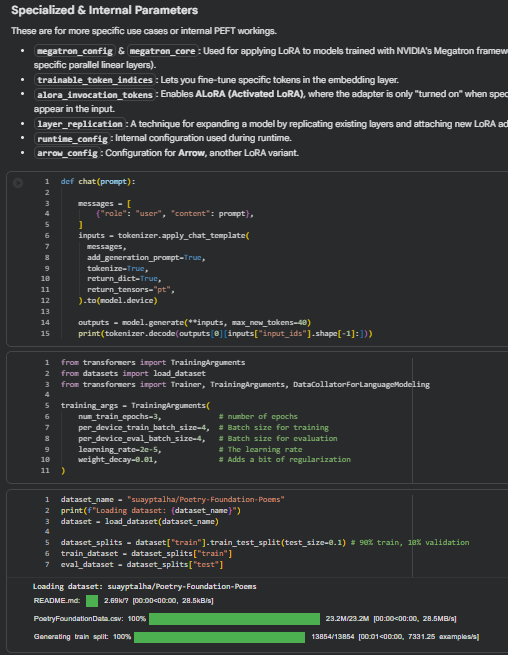Click the Generating train split progress bar
Viewport: 508px width, 655px height.
click(219, 637)
